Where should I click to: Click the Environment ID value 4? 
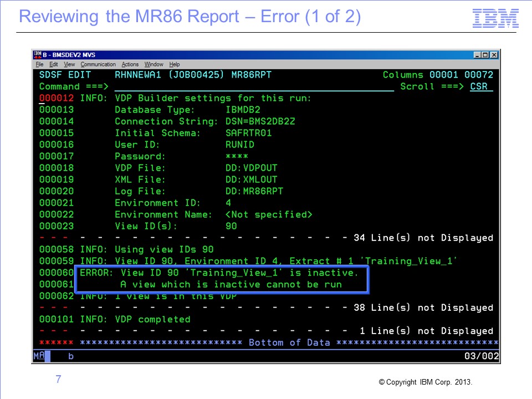click(x=228, y=203)
